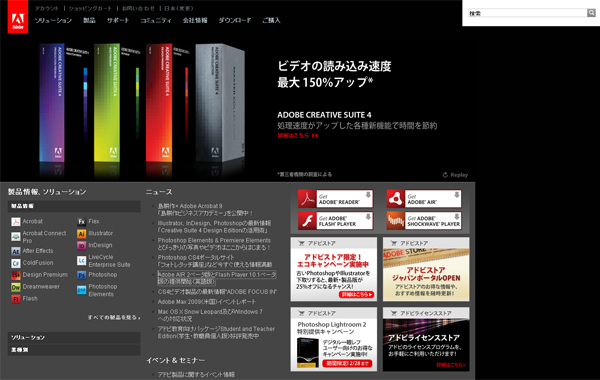Open Mac OS X Snow Leopard and Windows 7 news
This screenshot has width=600, height=380.
coord(210,315)
